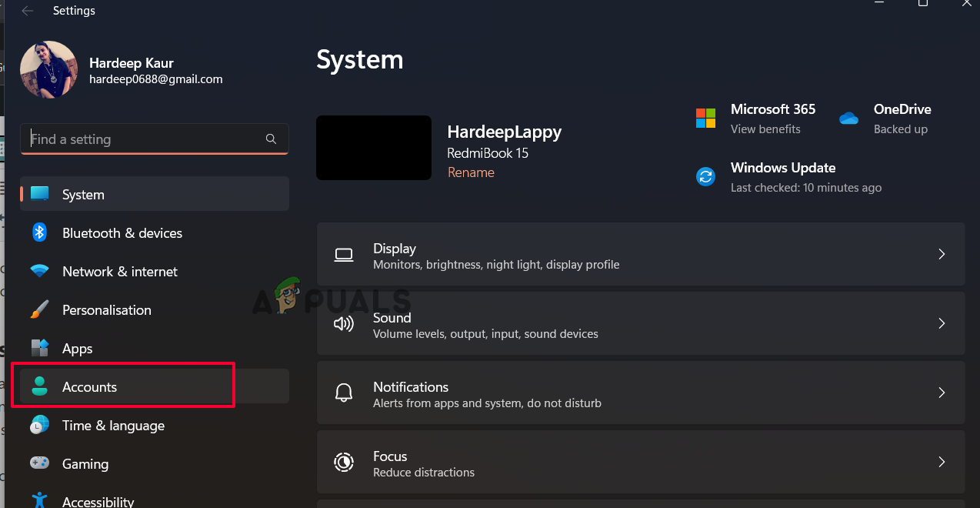Click the Windows Update sync icon
The width and height of the screenshot is (980, 508).
coord(705,176)
